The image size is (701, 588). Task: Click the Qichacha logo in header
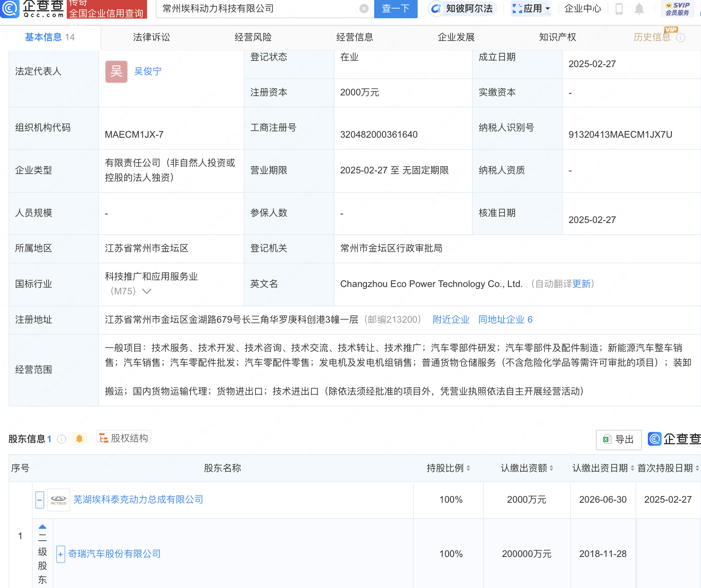(33, 9)
